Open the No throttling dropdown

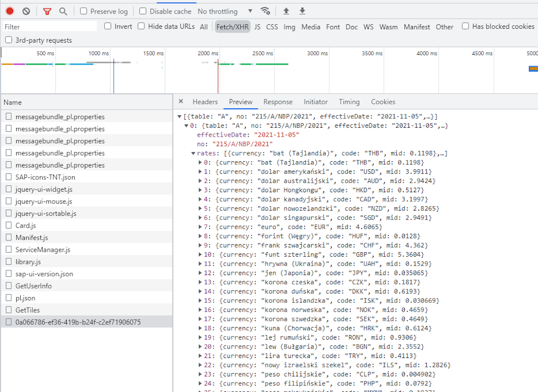tap(225, 11)
